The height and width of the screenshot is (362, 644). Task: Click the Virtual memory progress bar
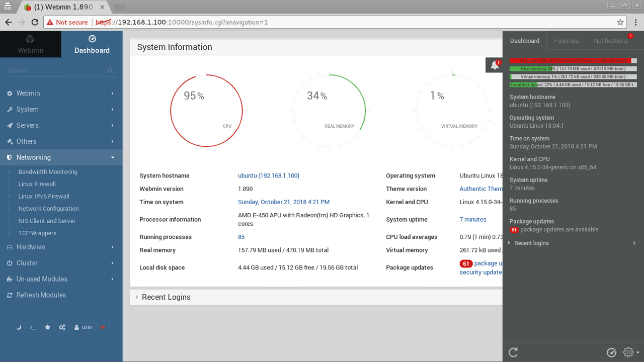pos(573,77)
